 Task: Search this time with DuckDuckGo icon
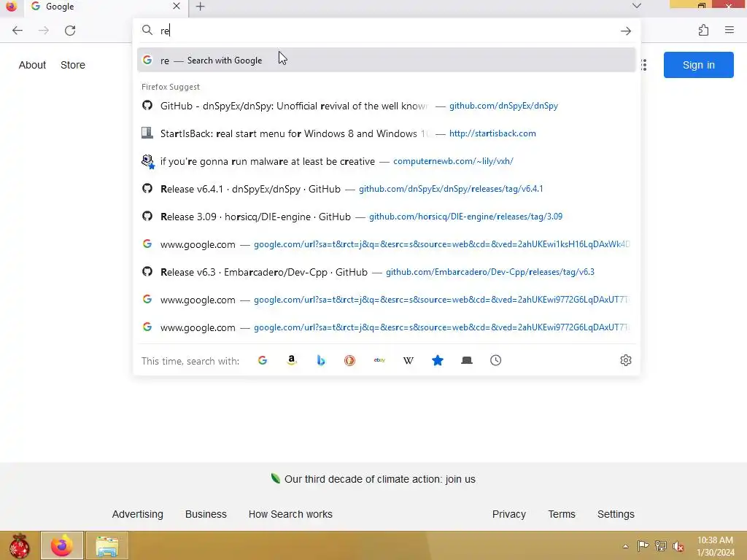[x=349, y=360]
